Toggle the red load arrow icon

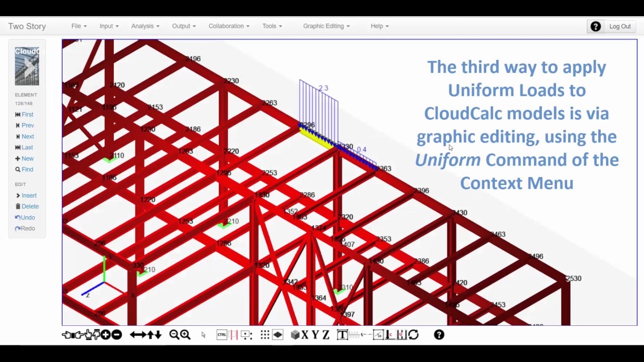[390, 335]
